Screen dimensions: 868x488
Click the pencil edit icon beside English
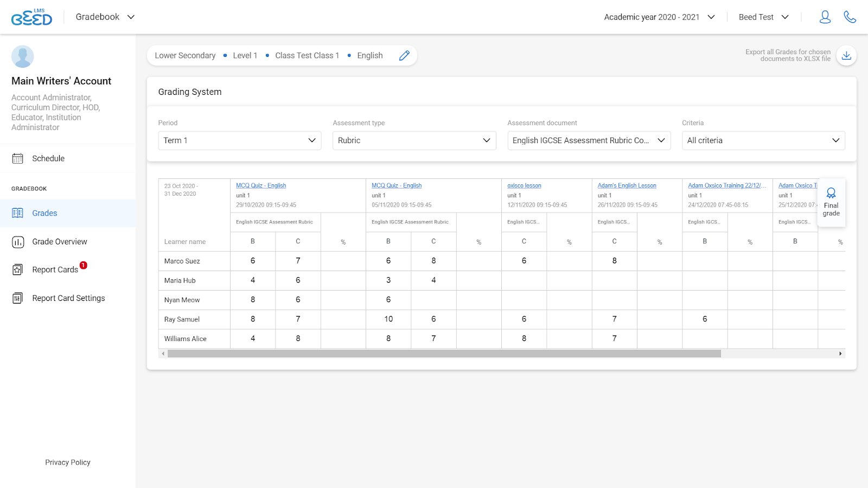tap(404, 56)
